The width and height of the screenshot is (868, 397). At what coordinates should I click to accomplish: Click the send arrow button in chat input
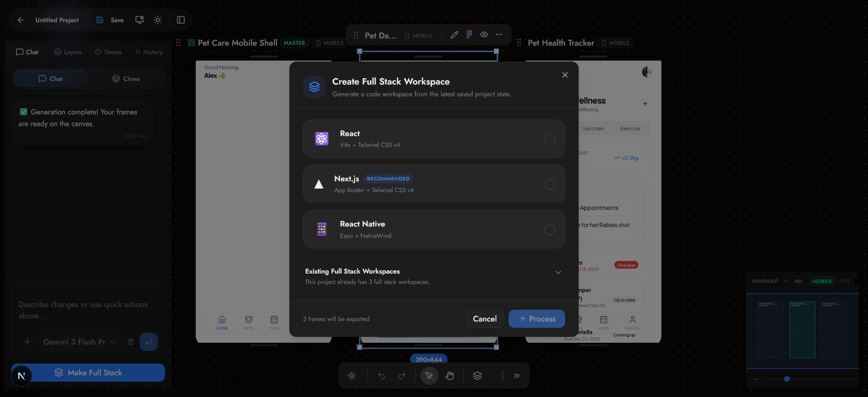pos(149,342)
